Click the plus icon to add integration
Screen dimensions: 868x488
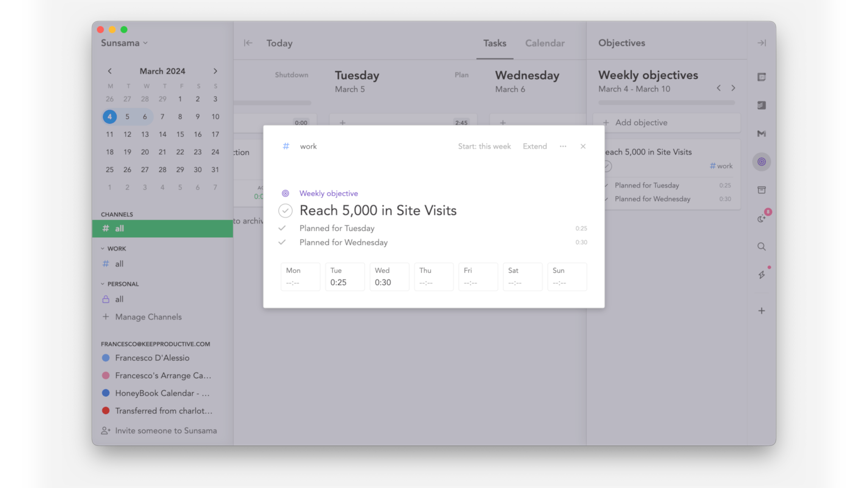[x=761, y=311]
